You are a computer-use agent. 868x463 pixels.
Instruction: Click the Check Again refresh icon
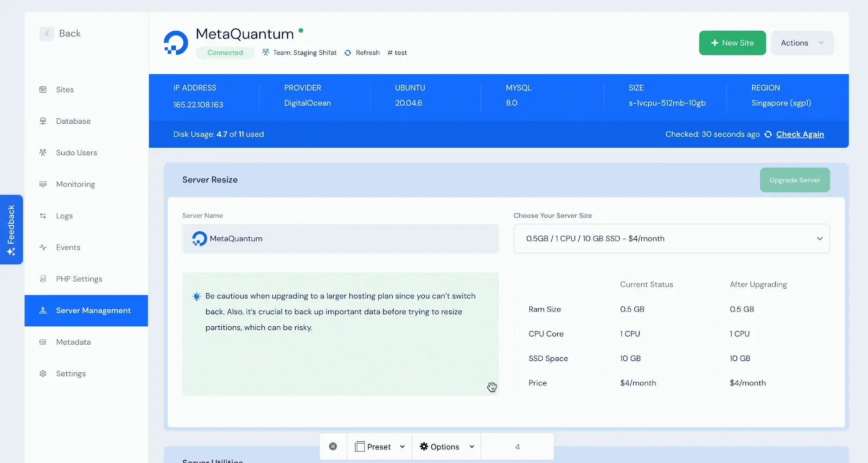[x=768, y=135]
